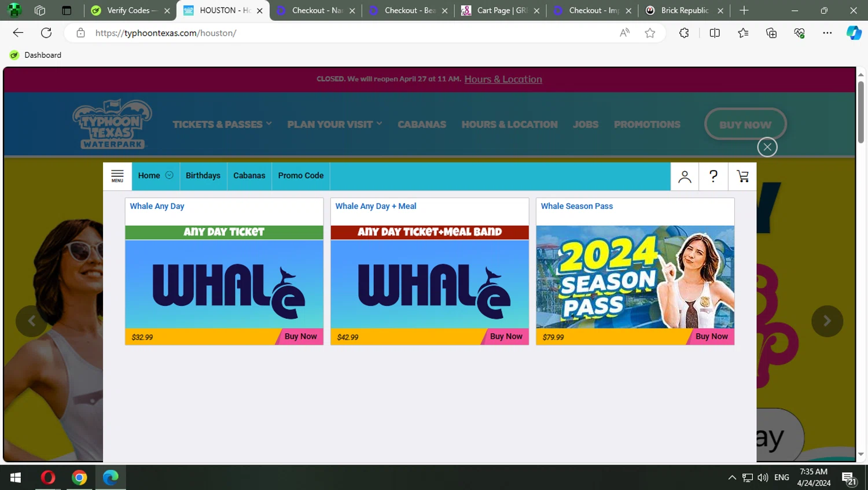Open the tab actions menu icon
Image resolution: width=868 pixels, height=490 pixels.
point(67,10)
